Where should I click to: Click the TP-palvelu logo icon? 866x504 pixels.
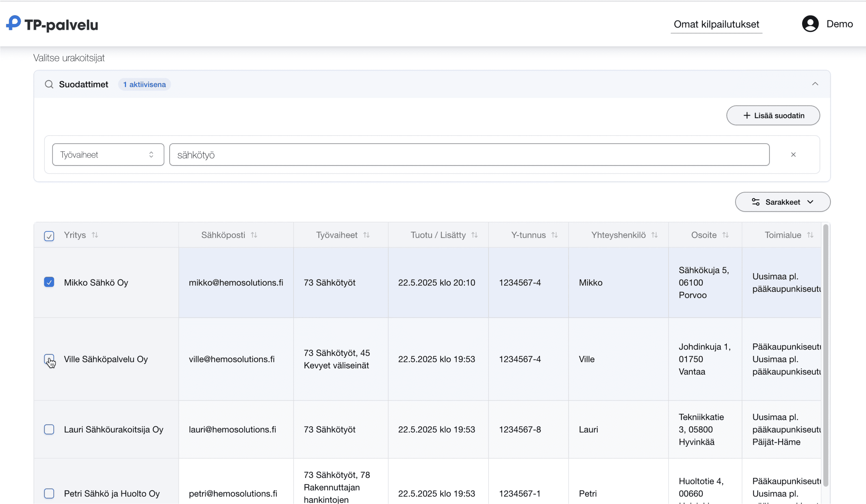point(14,23)
